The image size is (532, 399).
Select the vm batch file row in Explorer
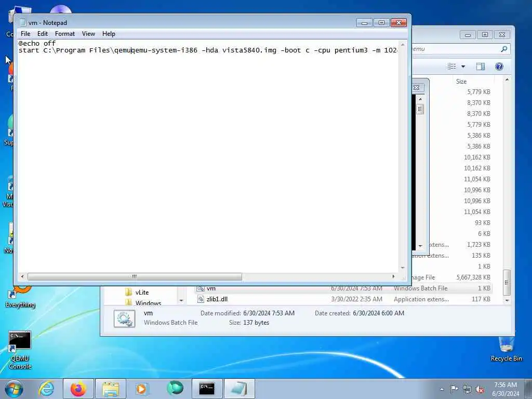(x=343, y=288)
